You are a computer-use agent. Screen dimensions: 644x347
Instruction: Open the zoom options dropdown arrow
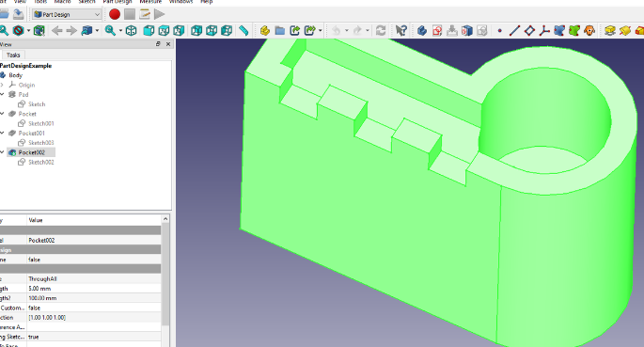(x=120, y=30)
